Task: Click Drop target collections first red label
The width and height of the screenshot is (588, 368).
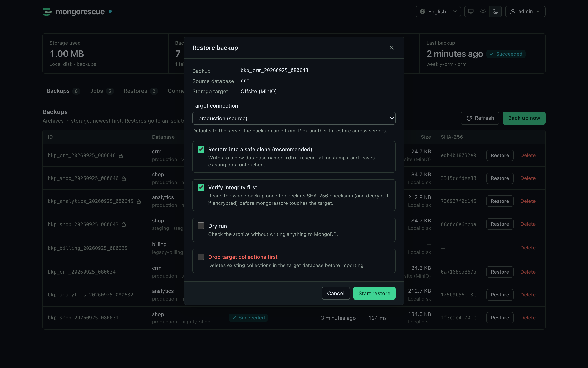Action: coord(243,257)
